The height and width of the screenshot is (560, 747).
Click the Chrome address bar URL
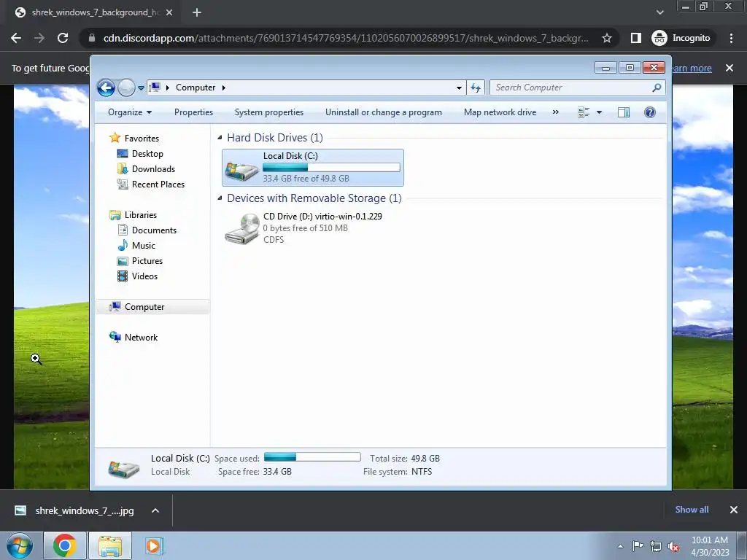pyautogui.click(x=345, y=38)
